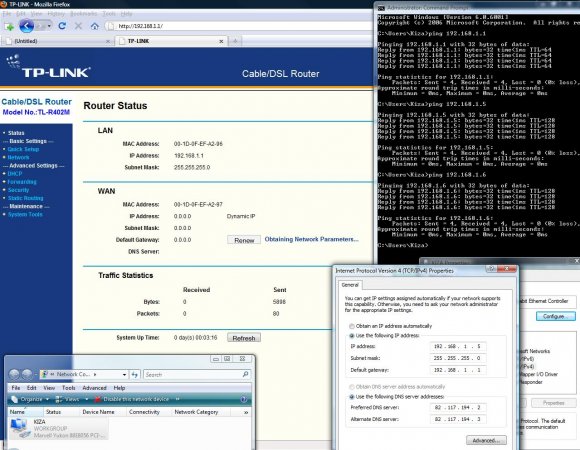
Task: Open Status page in router sidebar
Action: [16, 133]
